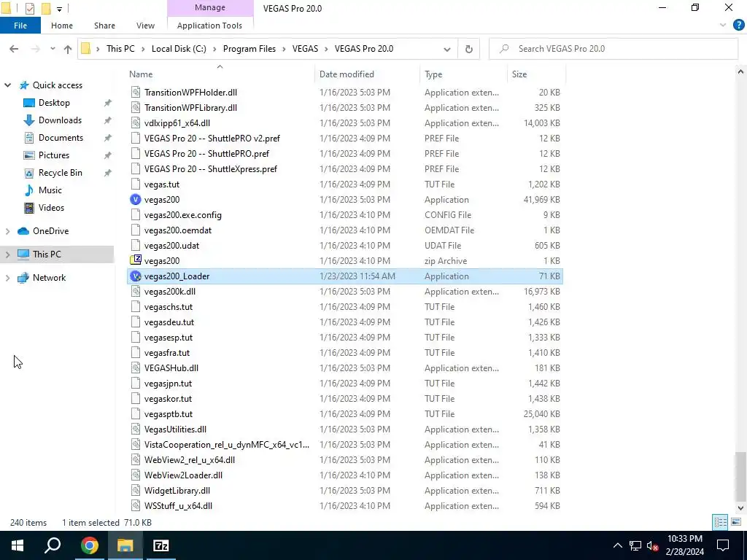Open Desktop in Quick access
Screen dimensions: 747x560
pos(54,103)
